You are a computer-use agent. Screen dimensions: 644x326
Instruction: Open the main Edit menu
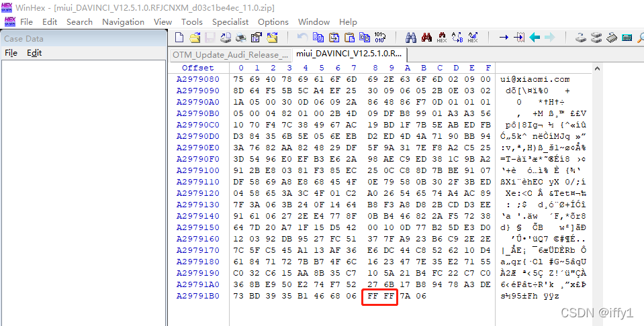[x=50, y=21]
